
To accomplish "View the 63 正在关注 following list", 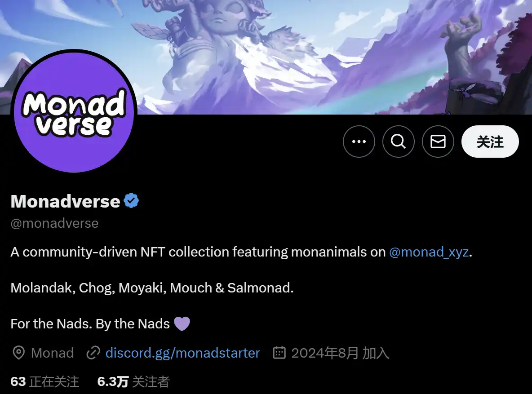I will point(45,382).
